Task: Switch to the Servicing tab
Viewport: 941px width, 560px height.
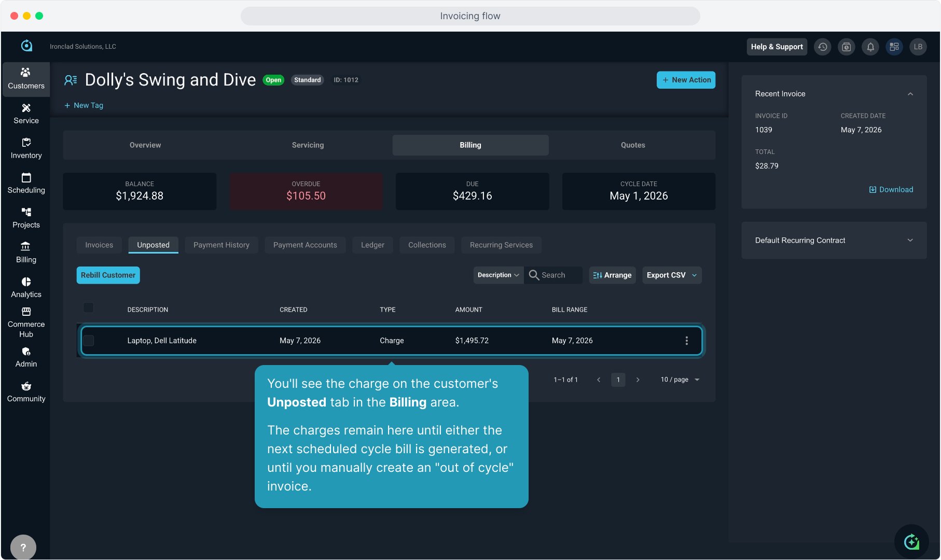Action: tap(308, 145)
